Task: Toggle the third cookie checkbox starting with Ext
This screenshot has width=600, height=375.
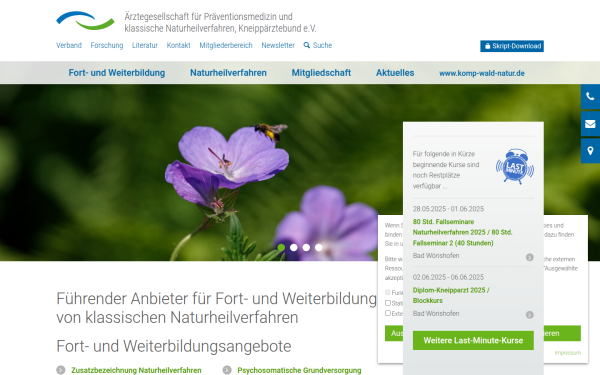Action: [388, 313]
